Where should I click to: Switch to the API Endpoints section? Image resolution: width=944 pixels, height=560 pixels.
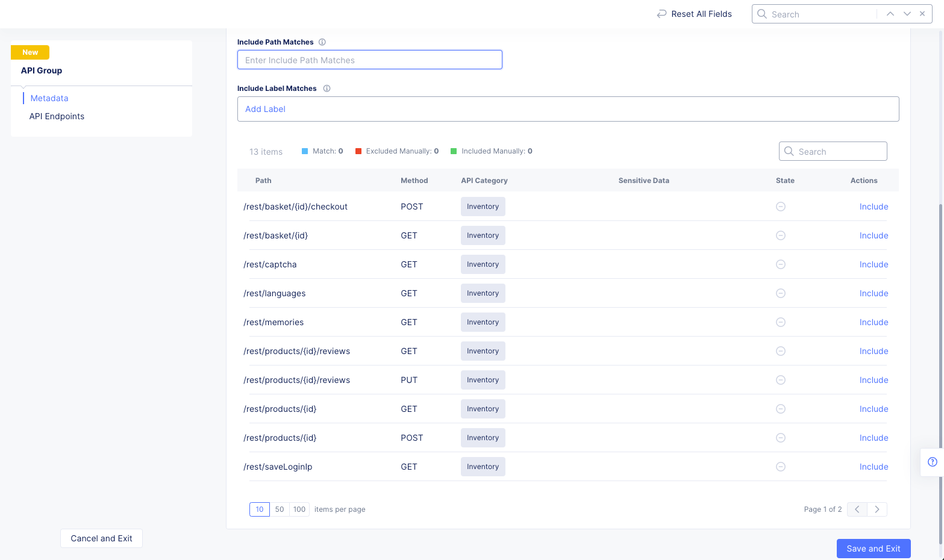[x=57, y=116]
